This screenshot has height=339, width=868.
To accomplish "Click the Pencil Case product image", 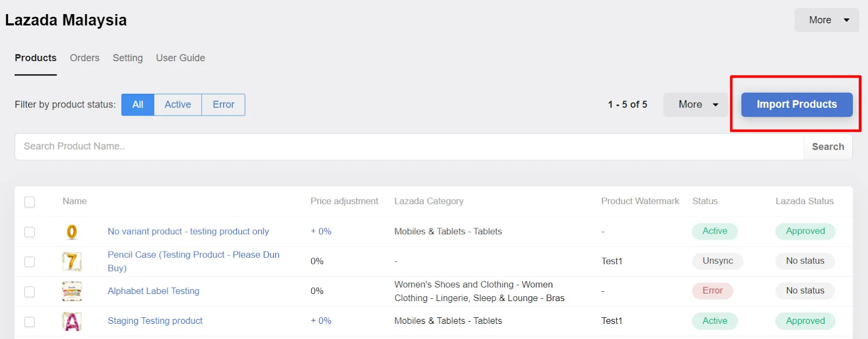I will pyautogui.click(x=72, y=261).
